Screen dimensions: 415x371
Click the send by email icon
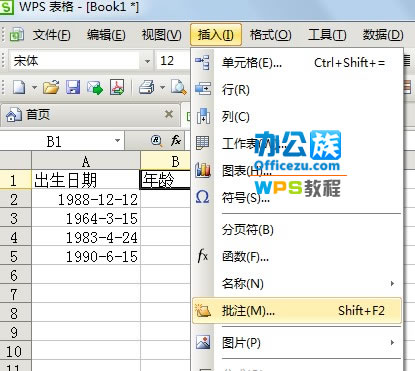[x=95, y=87]
